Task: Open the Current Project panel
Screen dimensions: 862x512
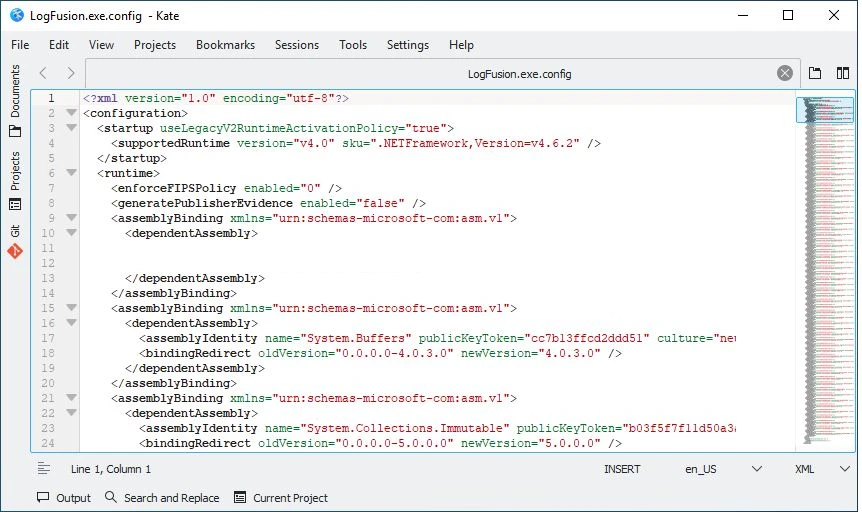Action: 281,498
